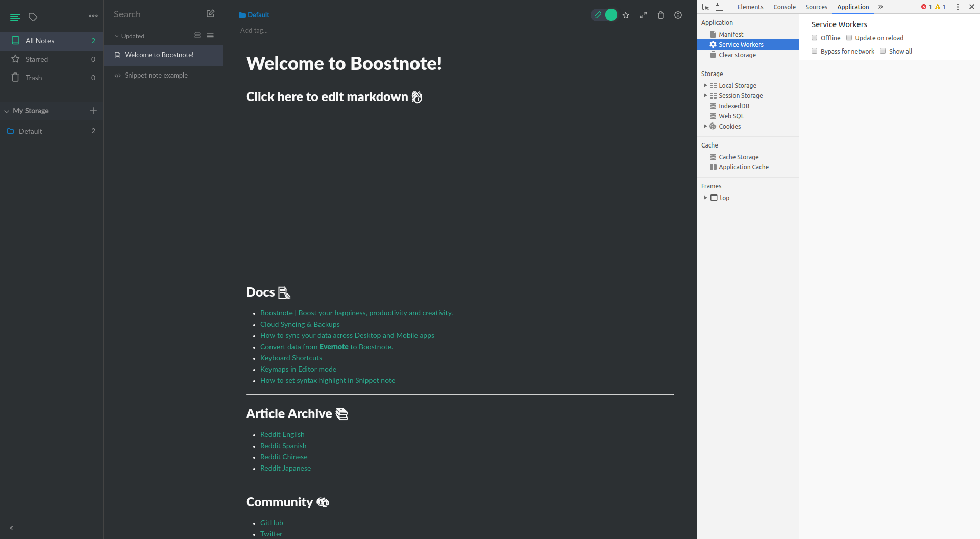Open Starred notes in sidebar
The width and height of the screenshot is (980, 539).
[52, 59]
